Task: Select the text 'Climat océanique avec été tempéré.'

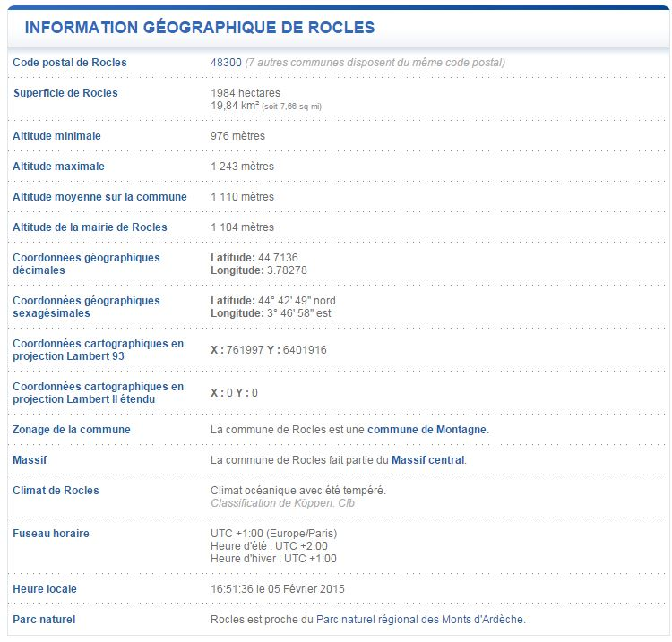Action: coord(297,491)
